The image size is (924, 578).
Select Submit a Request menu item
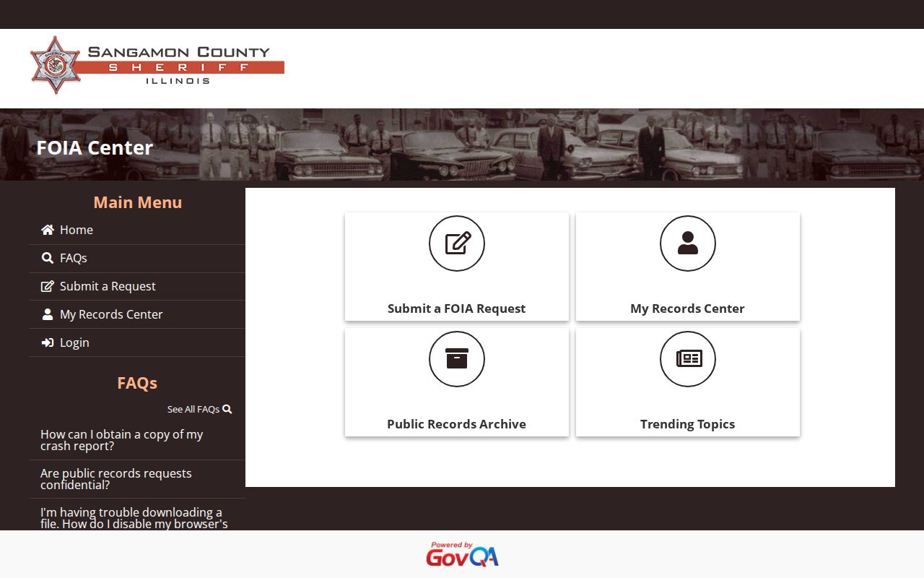coord(137,286)
